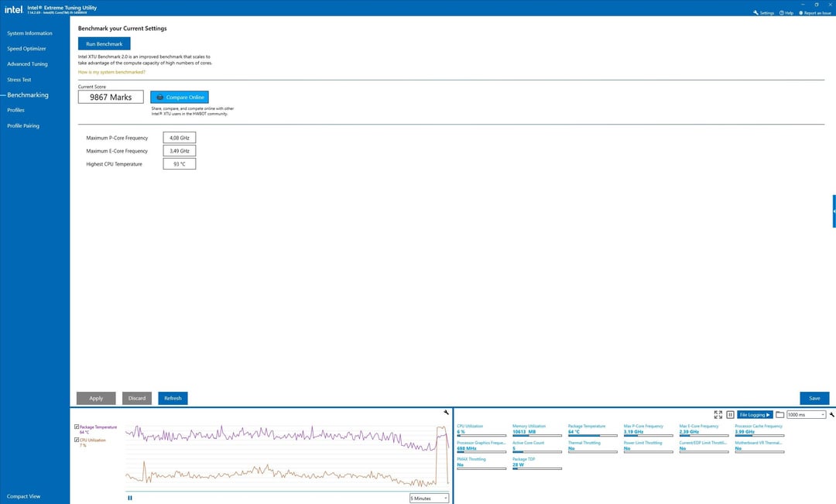Open monitor settings wrench beside the interval box
Viewport: 836px width, 504px height.
(831, 415)
